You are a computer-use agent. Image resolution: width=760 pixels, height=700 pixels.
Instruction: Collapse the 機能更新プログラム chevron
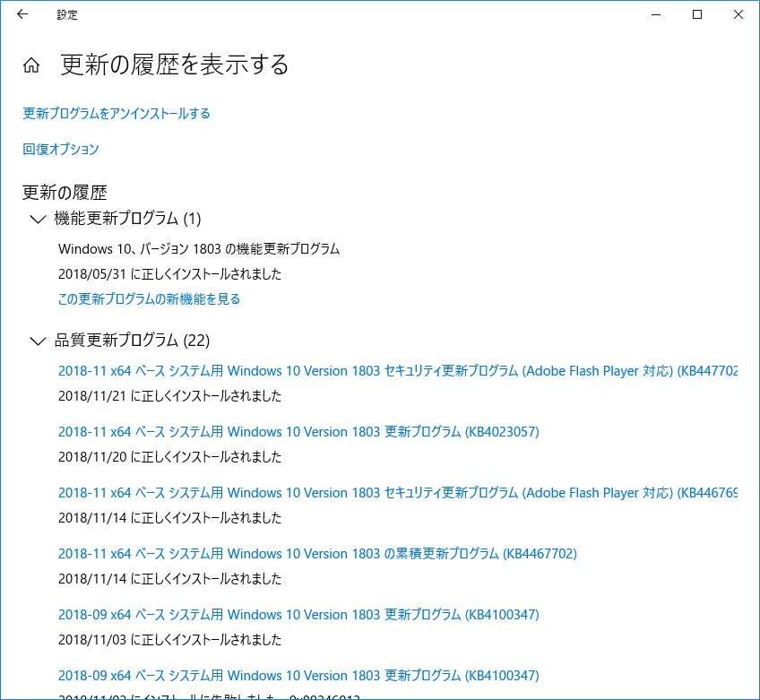coord(38,219)
